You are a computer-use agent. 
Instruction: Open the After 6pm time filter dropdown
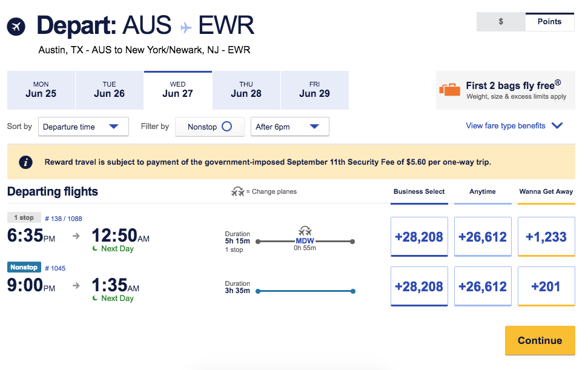[x=289, y=127]
